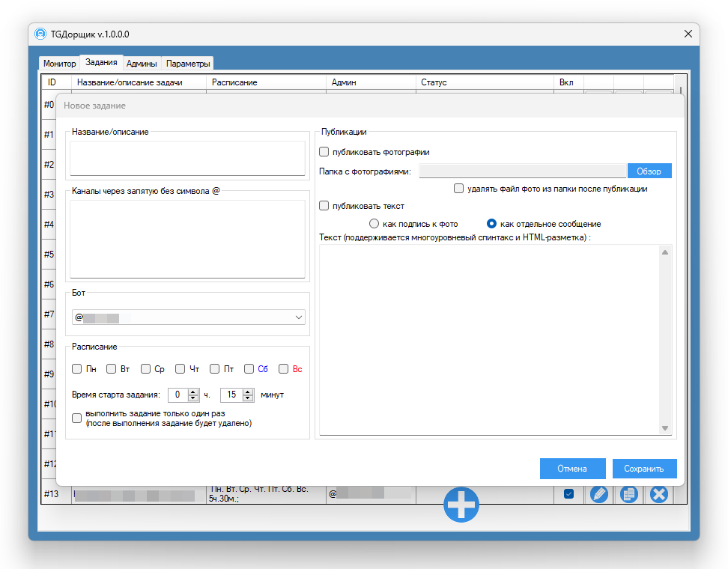Viewport: 728px width, 569px height.
Task: Select row #9 in the task table
Action: click(x=49, y=374)
